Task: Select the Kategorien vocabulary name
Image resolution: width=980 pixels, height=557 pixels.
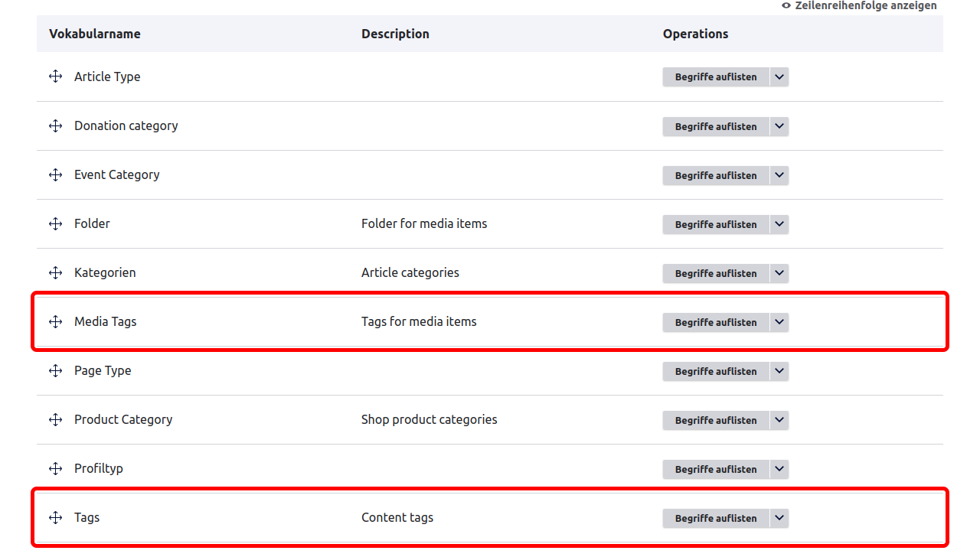Action: click(x=105, y=272)
